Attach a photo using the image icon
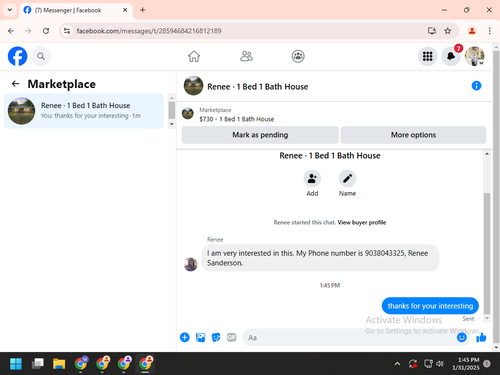This screenshot has height=375, width=500. [x=200, y=337]
